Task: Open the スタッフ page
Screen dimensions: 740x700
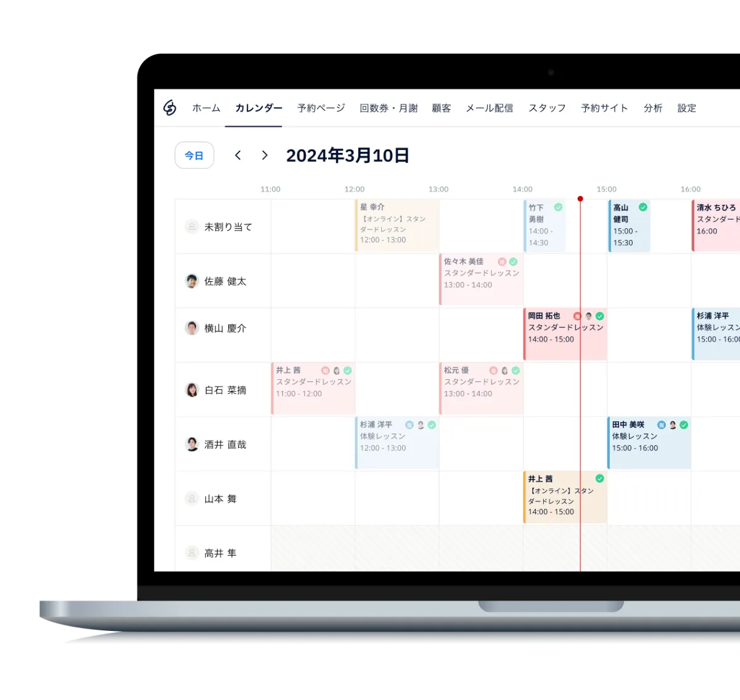Action: (x=547, y=108)
